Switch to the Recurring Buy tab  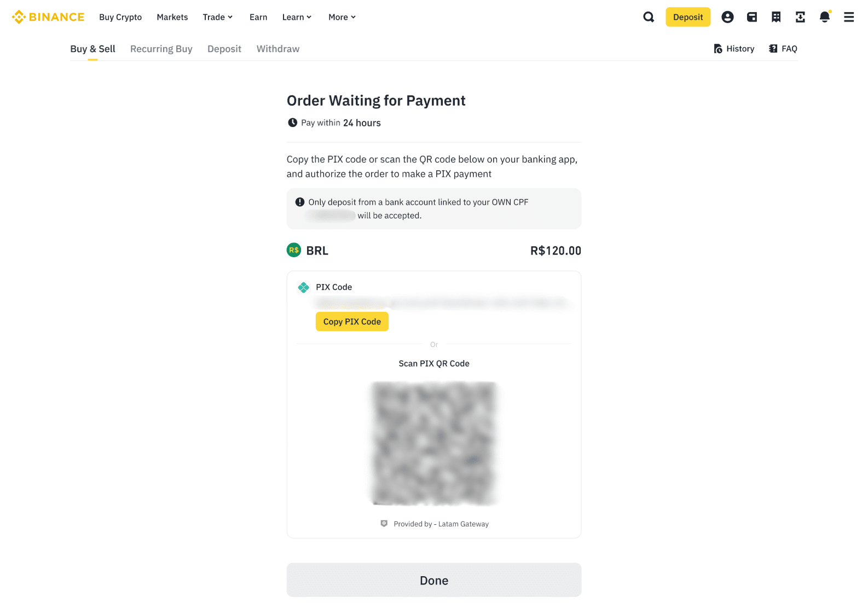(161, 49)
